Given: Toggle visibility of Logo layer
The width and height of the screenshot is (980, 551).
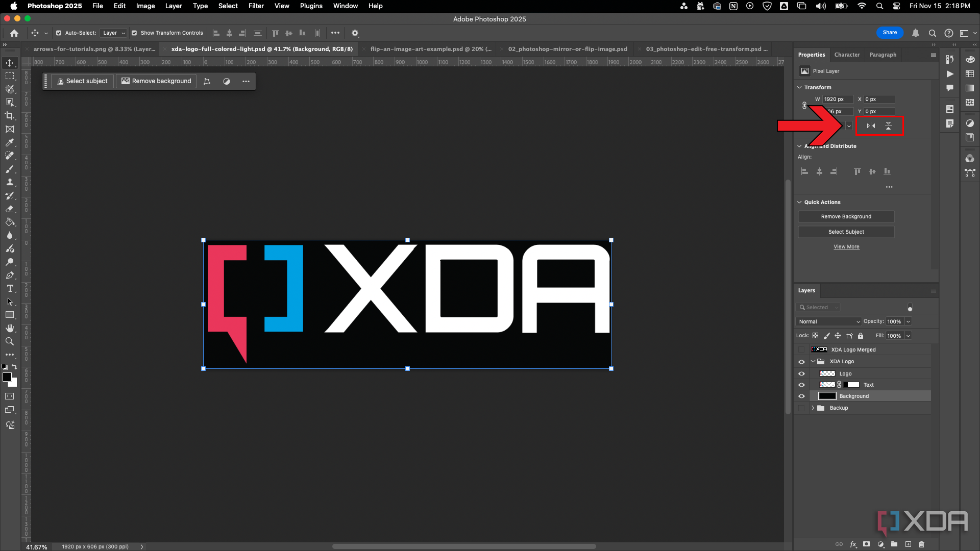Looking at the screenshot, I should click(x=802, y=373).
